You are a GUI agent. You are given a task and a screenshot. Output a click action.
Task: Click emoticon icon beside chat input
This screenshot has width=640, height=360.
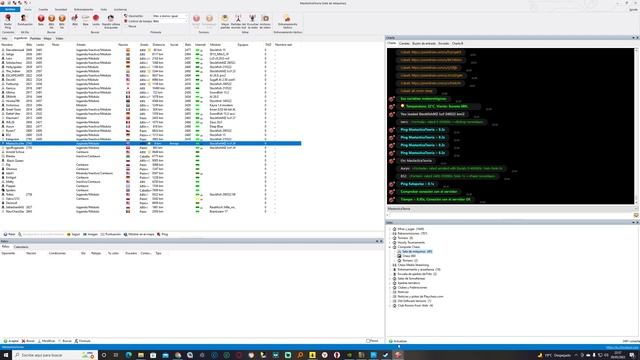[x=636, y=215]
